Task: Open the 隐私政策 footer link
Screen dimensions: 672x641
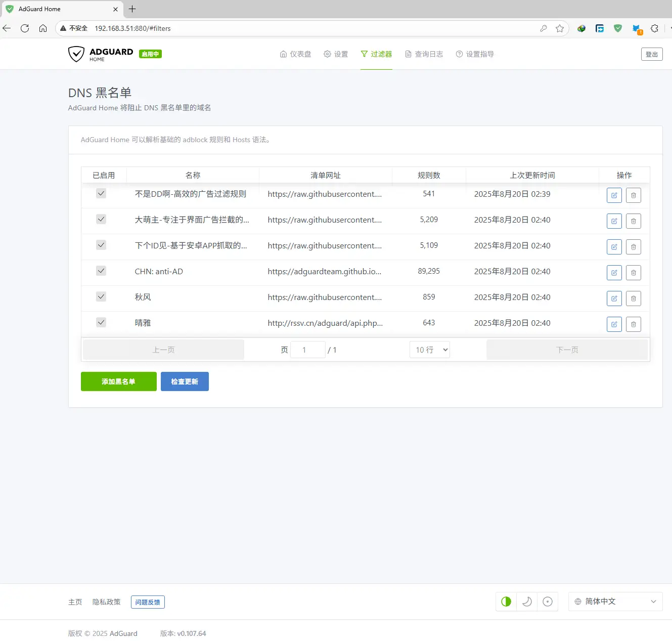Action: [106, 602]
